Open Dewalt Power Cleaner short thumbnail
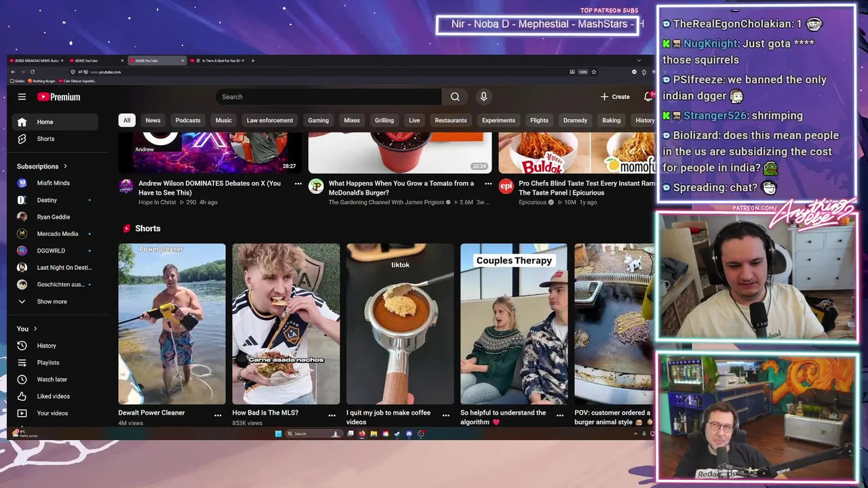The width and height of the screenshot is (868, 488). pos(172,324)
